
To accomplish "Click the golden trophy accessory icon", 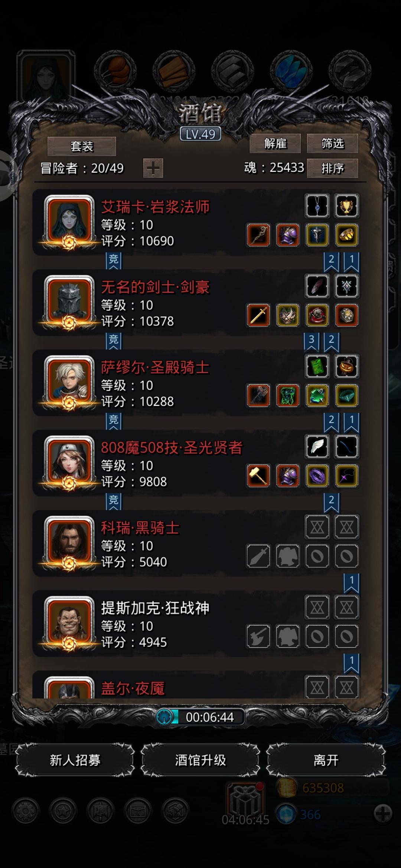I will (346, 206).
